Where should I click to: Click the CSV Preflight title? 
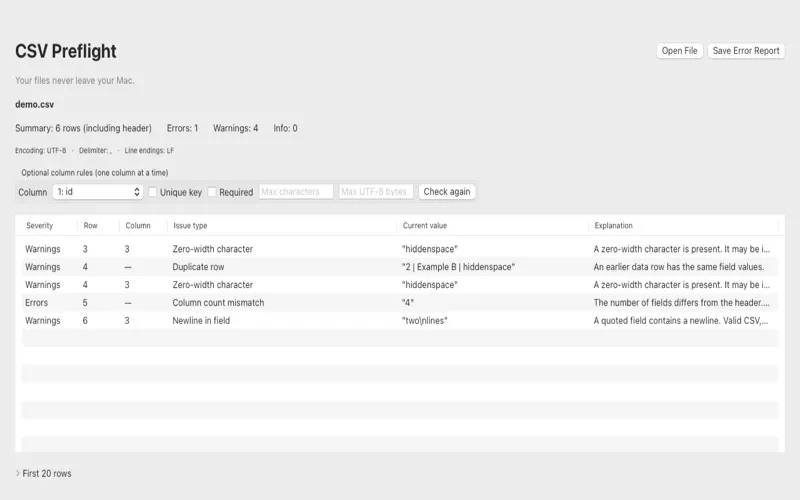tap(66, 51)
